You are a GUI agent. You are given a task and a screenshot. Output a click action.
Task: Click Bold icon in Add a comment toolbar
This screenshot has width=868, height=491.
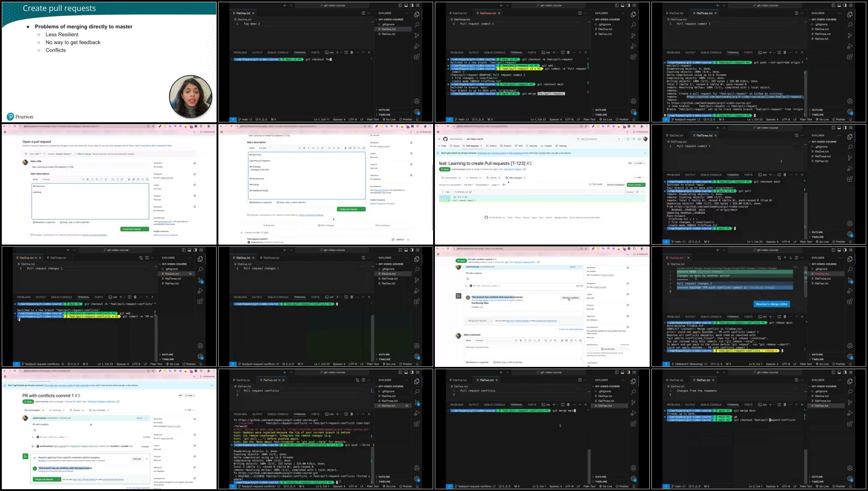(521, 340)
